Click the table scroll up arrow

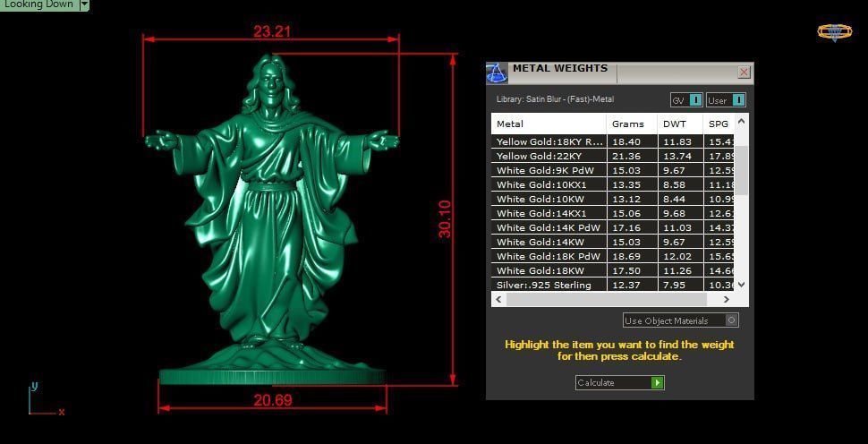(742, 121)
